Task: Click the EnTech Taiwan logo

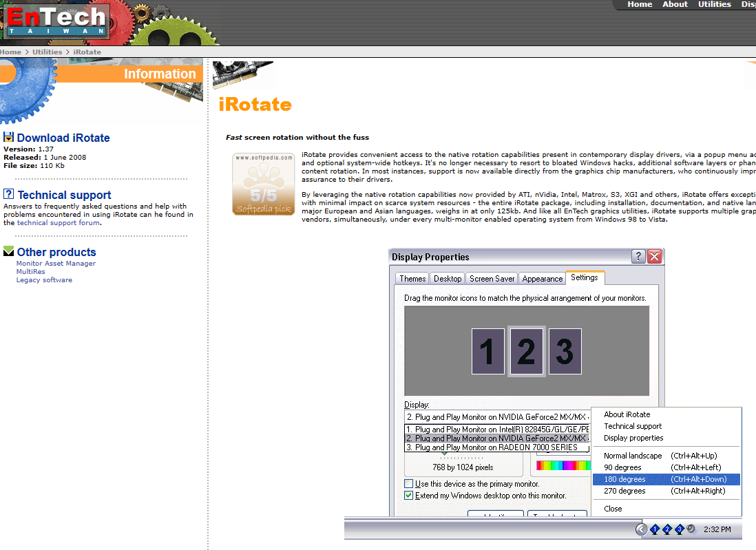Action: (58, 22)
